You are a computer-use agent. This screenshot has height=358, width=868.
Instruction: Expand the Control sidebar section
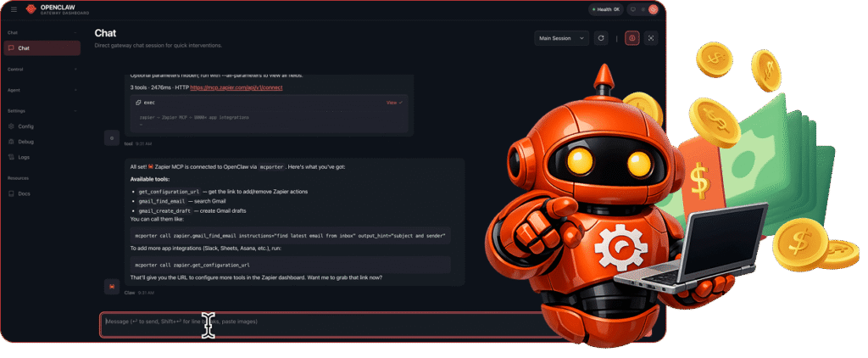click(x=76, y=68)
